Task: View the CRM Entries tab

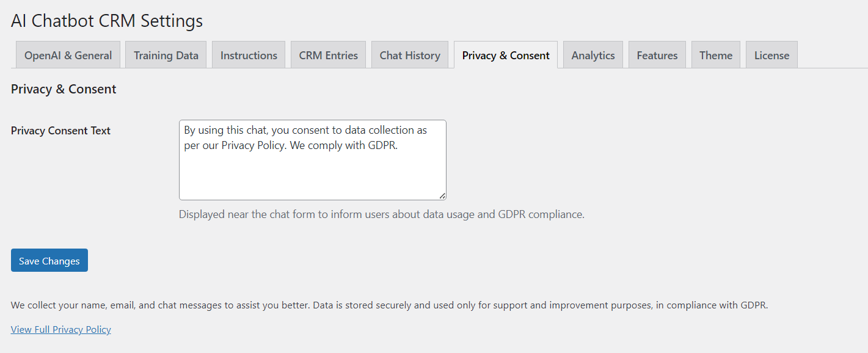Action: click(x=328, y=54)
